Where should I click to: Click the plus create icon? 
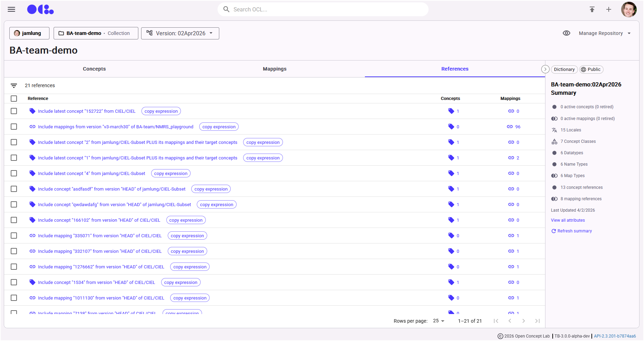click(608, 9)
